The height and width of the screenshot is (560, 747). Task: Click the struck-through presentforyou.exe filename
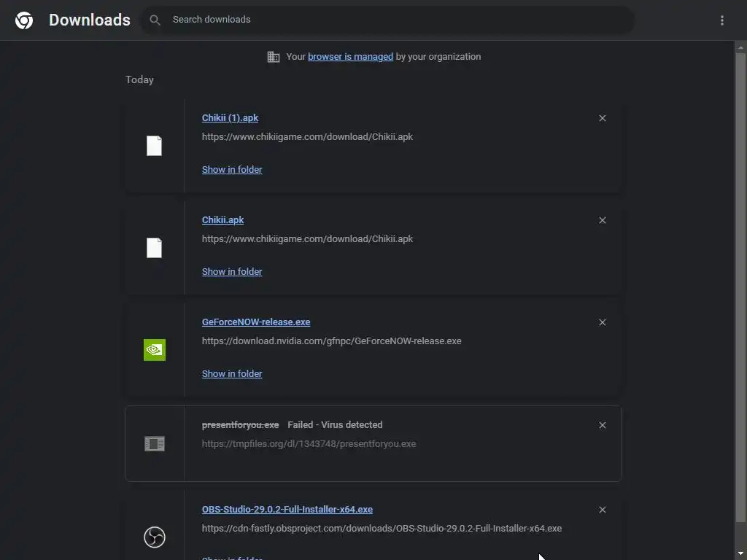240,425
